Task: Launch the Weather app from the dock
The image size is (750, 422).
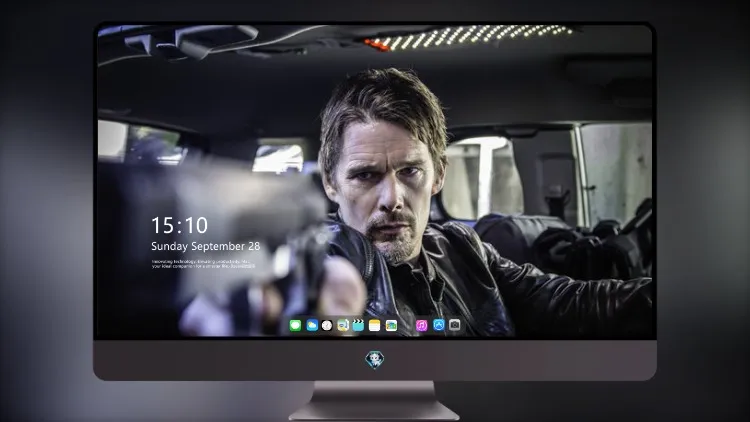Action: [x=312, y=325]
